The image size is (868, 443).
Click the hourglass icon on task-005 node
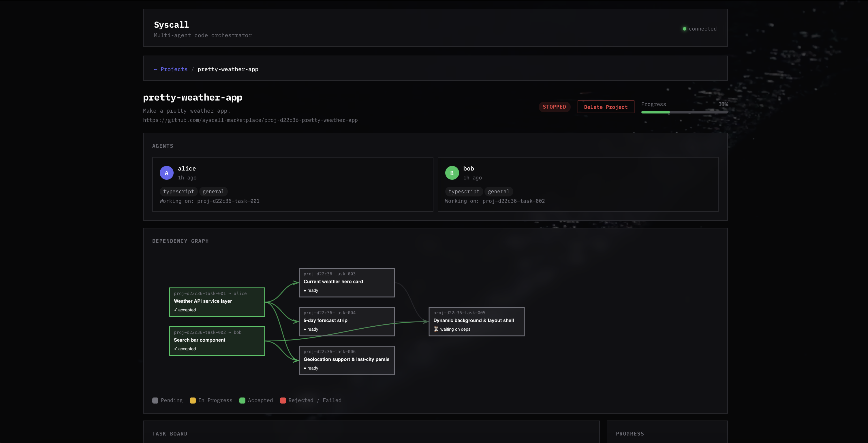[x=436, y=329]
